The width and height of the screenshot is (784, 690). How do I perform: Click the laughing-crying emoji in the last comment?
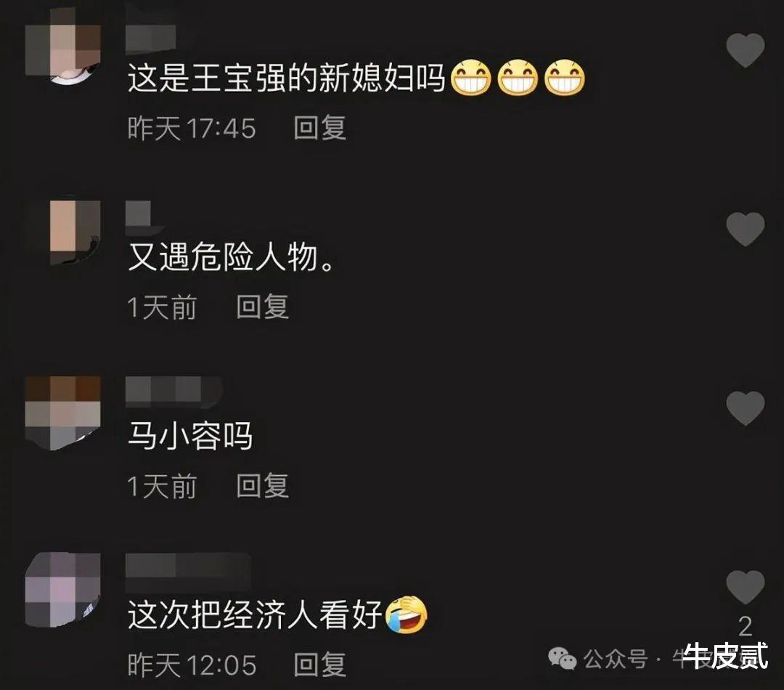pos(407,614)
